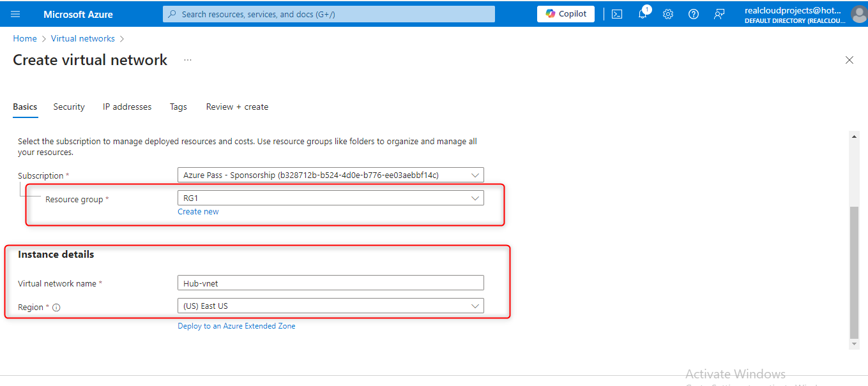
Task: Click the Copilot button
Action: click(566, 14)
